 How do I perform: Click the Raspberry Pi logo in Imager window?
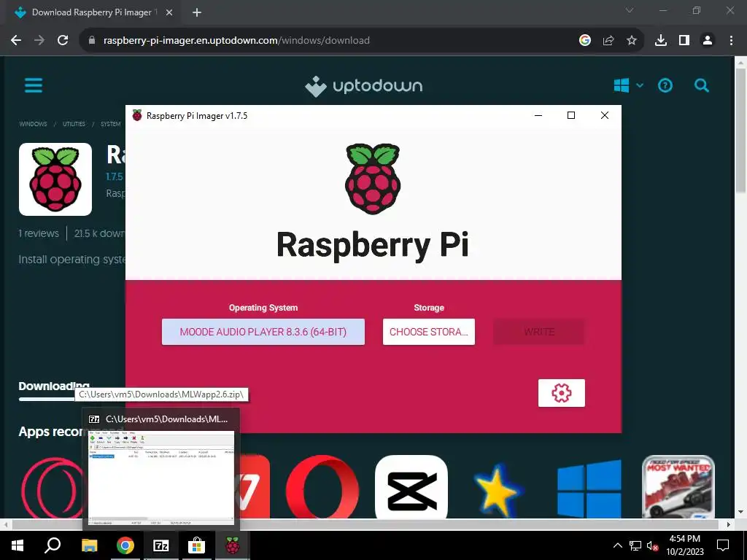click(x=373, y=179)
